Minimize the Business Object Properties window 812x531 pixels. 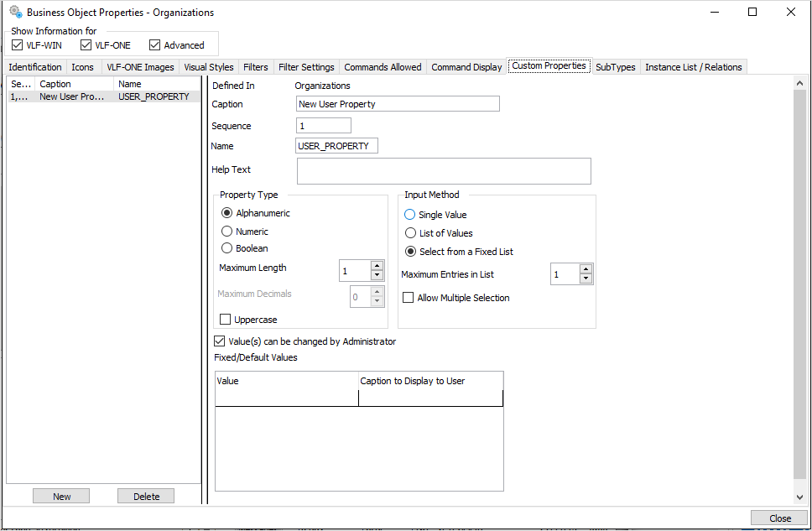coord(715,12)
